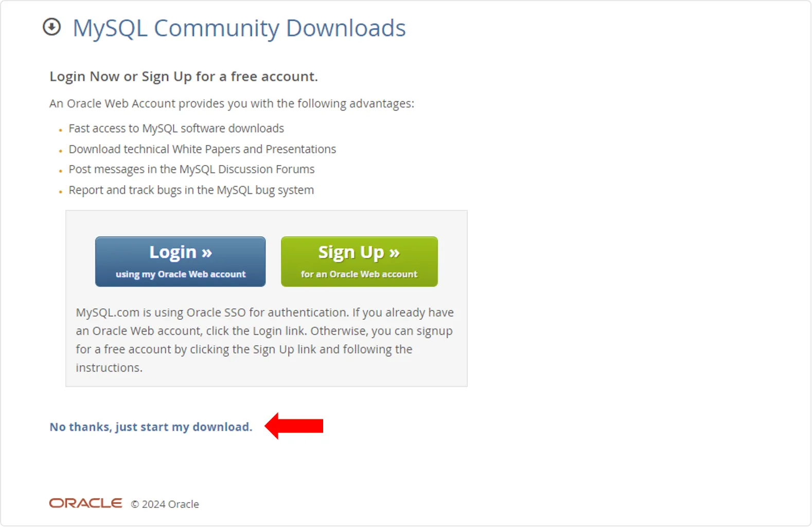812x527 pixels.
Task: Click the Oracle logo in the footer
Action: pos(85,503)
